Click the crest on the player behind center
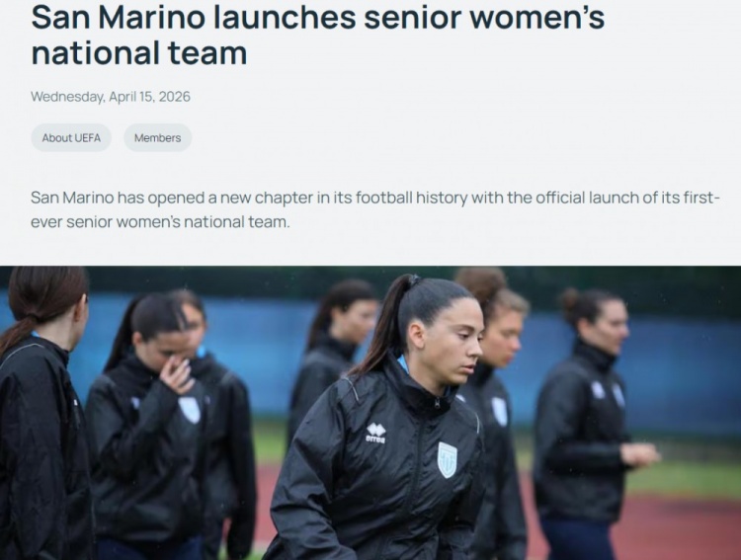This screenshot has height=560, width=741. [x=500, y=411]
